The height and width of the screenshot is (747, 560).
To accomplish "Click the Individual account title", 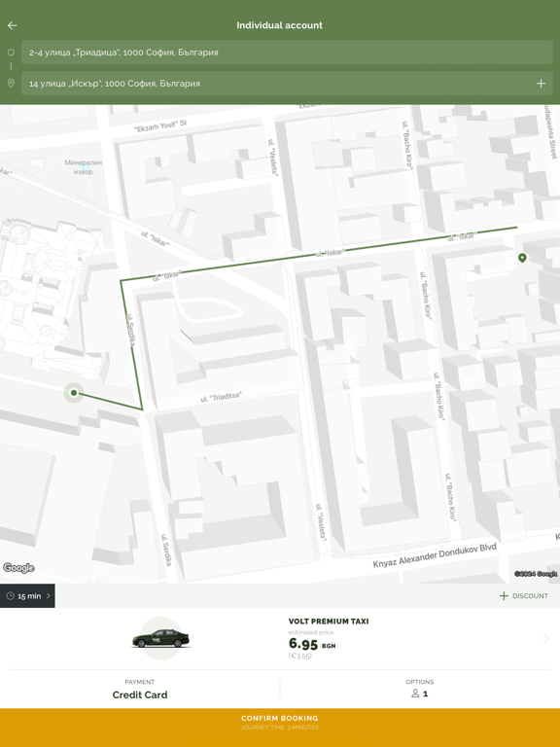I will point(280,25).
